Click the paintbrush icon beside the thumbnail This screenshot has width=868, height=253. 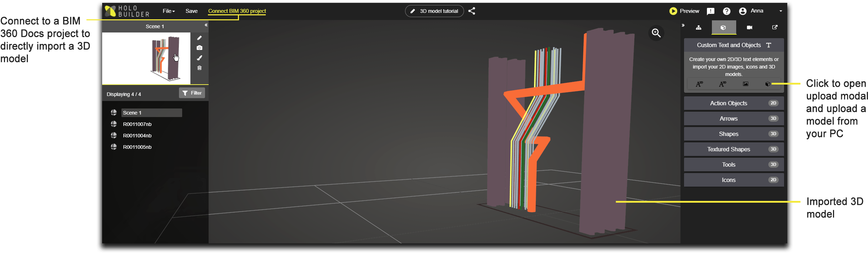[x=199, y=58]
